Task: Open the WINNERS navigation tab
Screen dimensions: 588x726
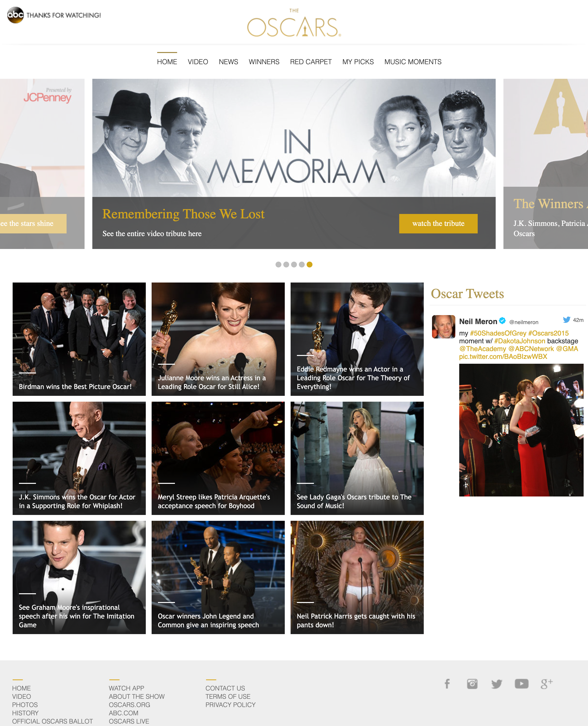Action: [264, 62]
